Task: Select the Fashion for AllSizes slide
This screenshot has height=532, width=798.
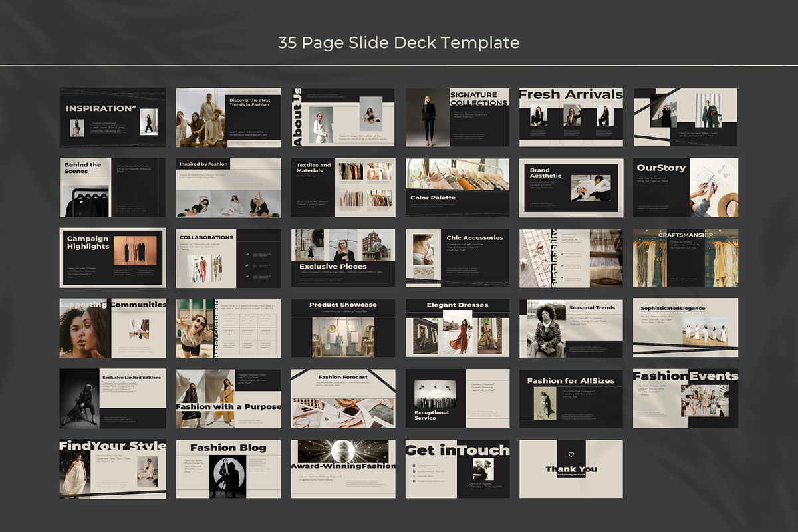Action: [571, 399]
